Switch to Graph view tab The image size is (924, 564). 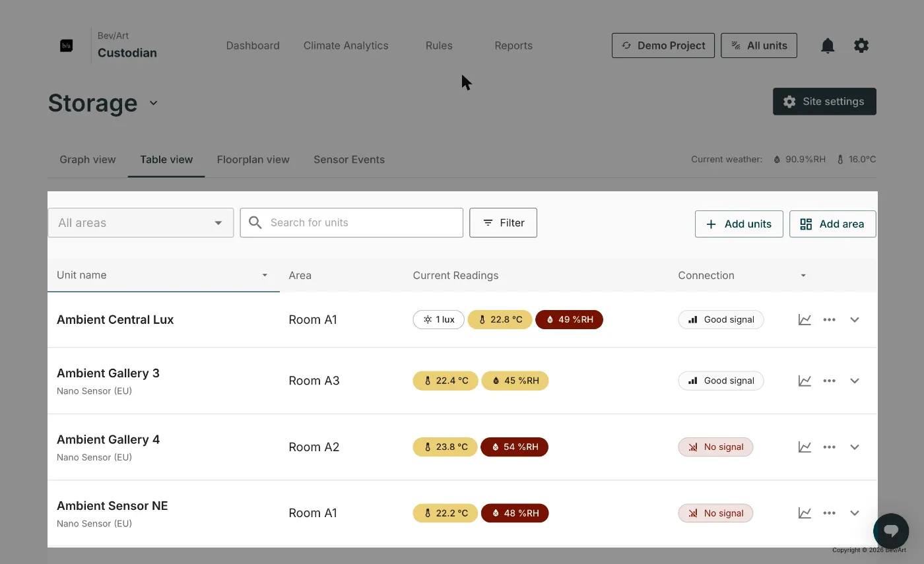point(88,160)
